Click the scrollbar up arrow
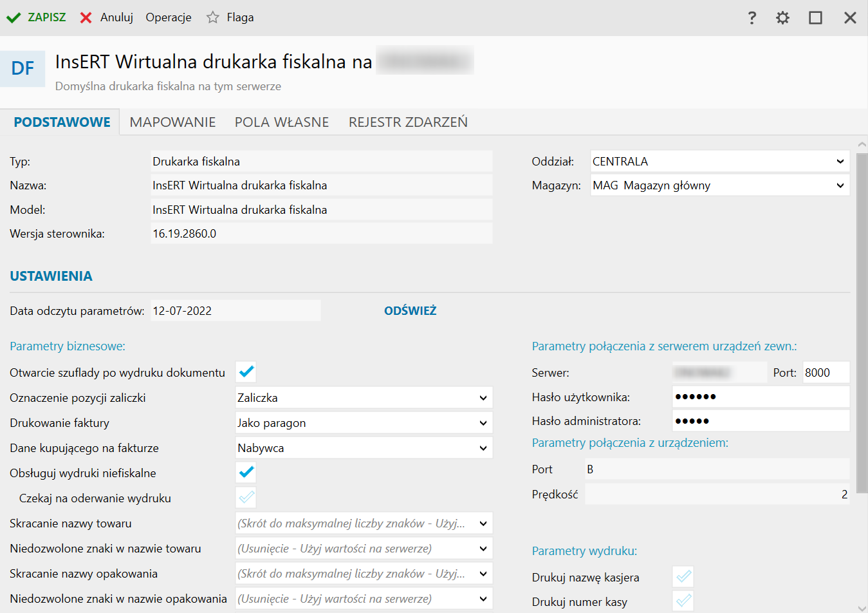868x613 pixels. (862, 145)
